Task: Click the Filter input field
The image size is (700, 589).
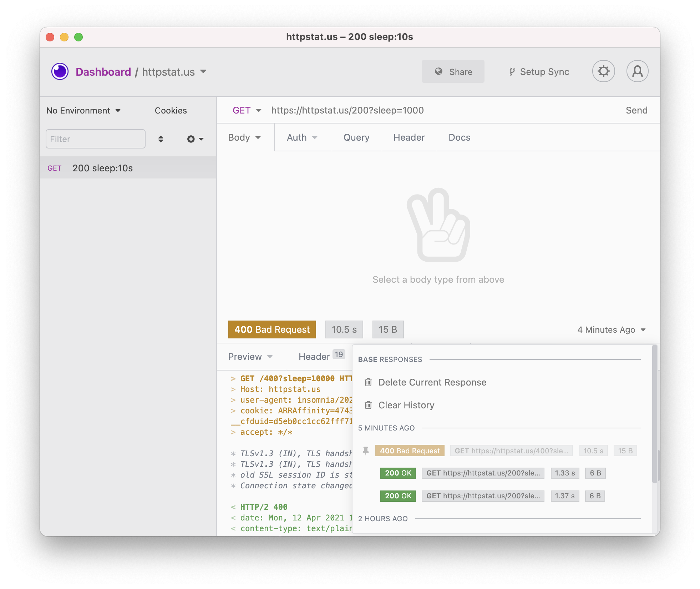Action: click(x=95, y=139)
